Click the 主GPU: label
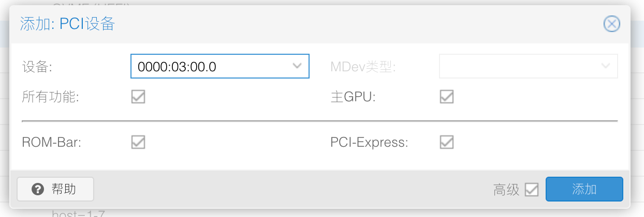This screenshot has width=644, height=217. point(353,97)
